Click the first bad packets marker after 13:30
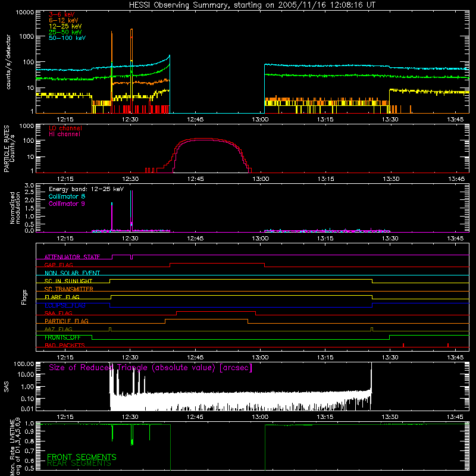Viewport: 476px width, 476px height. (403, 345)
